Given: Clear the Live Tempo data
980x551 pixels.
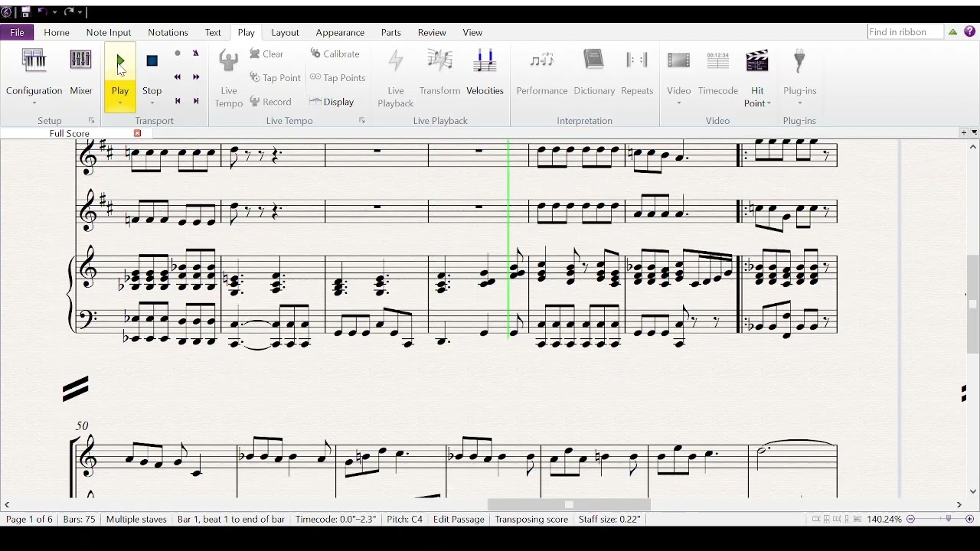Looking at the screenshot, I should coord(266,54).
